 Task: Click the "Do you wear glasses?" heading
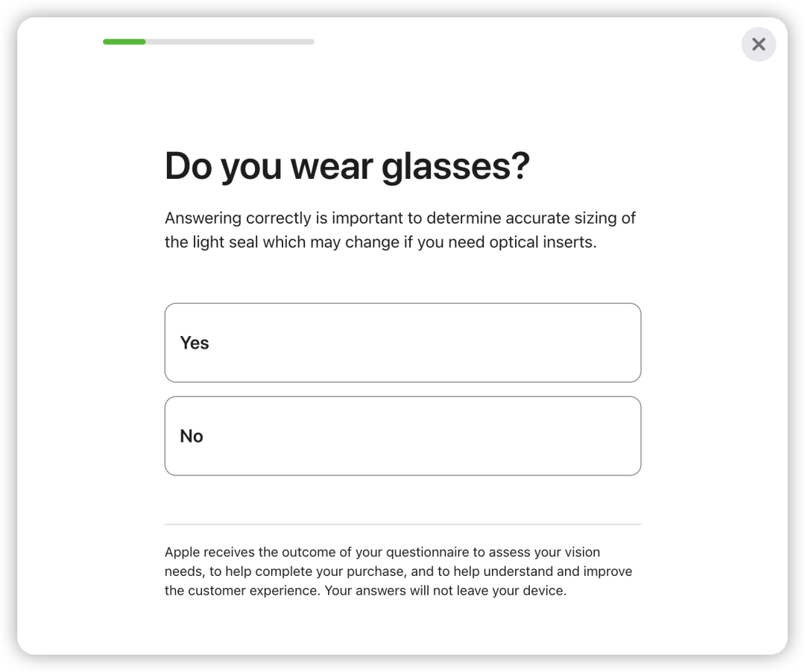pyautogui.click(x=347, y=165)
